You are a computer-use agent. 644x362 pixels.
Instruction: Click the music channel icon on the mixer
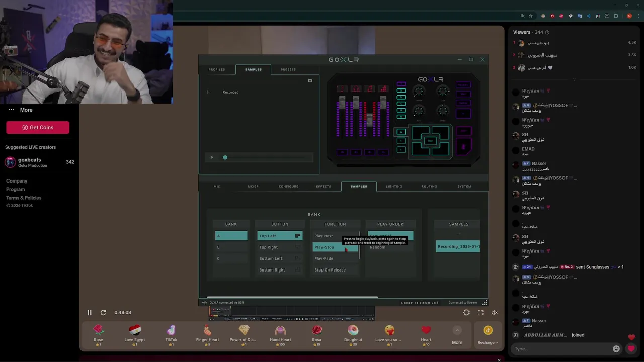(x=370, y=89)
